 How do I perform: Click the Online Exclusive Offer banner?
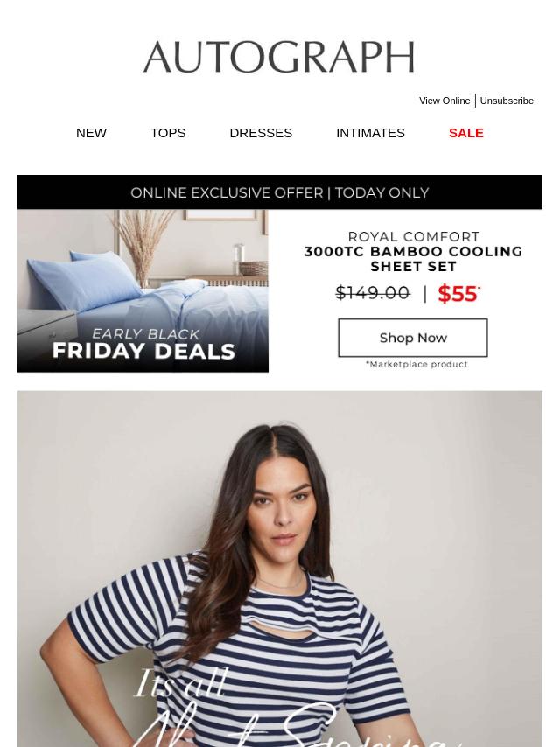[x=280, y=192]
